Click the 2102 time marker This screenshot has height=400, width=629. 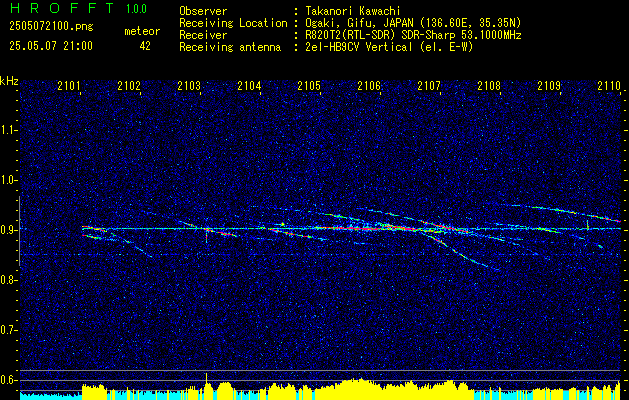(x=129, y=85)
